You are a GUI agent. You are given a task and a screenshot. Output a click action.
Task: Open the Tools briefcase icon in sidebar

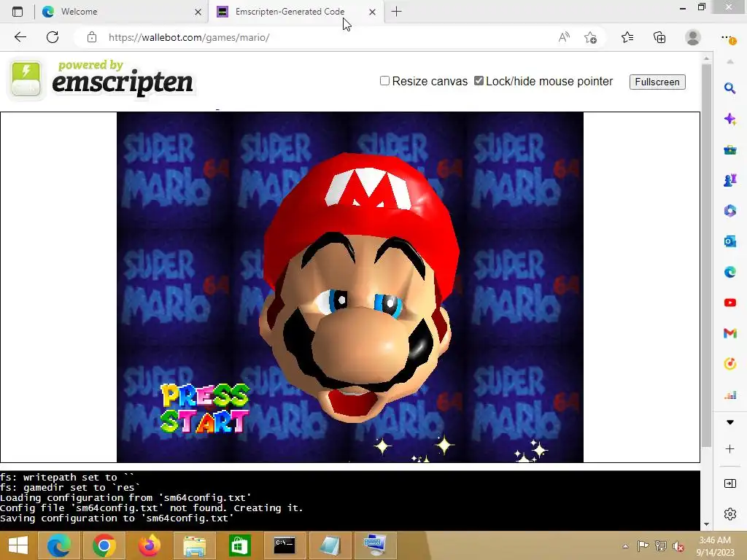point(729,150)
